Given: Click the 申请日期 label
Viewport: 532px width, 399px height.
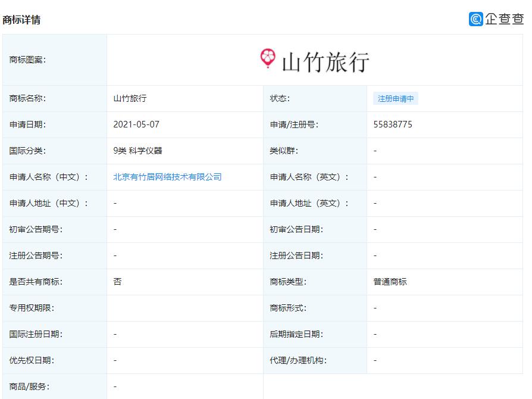Looking at the screenshot, I should click(27, 124).
